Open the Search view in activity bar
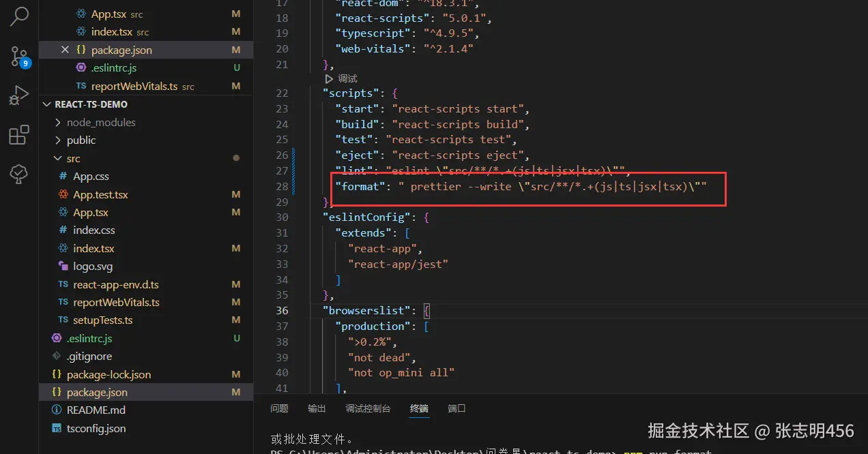This screenshot has width=868, height=454. pyautogui.click(x=19, y=16)
